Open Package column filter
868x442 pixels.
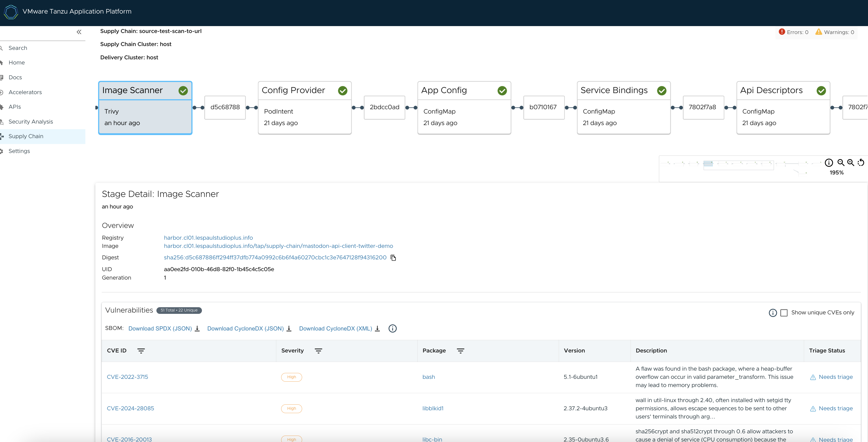pyautogui.click(x=460, y=351)
